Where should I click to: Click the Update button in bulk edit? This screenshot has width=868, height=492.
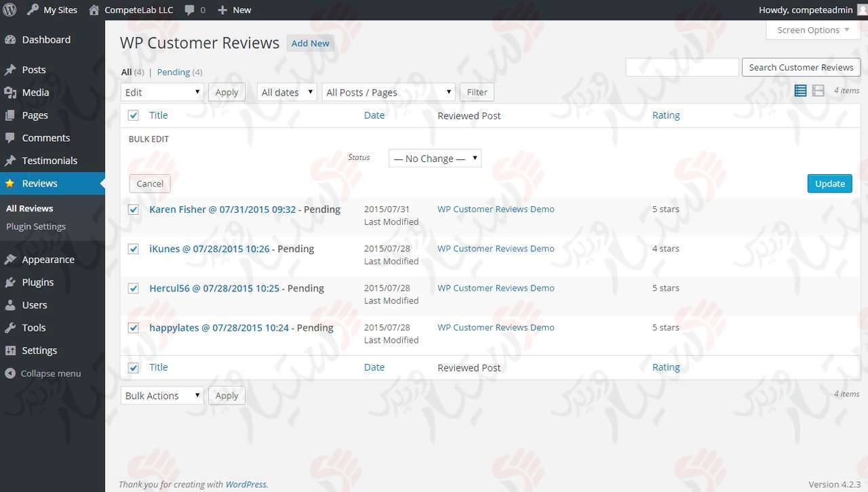pos(829,183)
